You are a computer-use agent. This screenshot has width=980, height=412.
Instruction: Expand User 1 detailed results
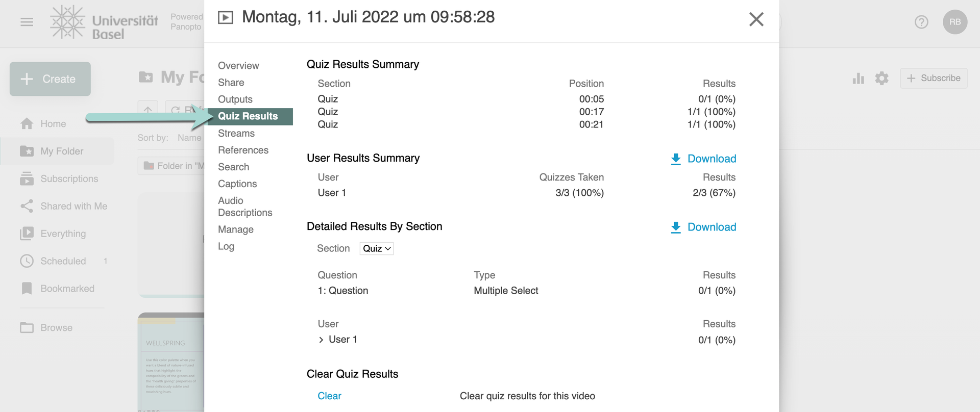pos(322,340)
